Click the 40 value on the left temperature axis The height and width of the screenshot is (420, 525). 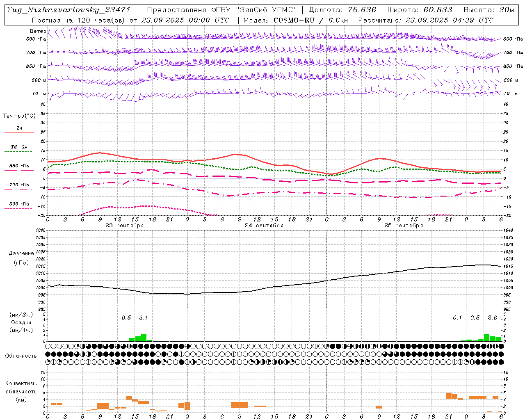tap(42, 104)
